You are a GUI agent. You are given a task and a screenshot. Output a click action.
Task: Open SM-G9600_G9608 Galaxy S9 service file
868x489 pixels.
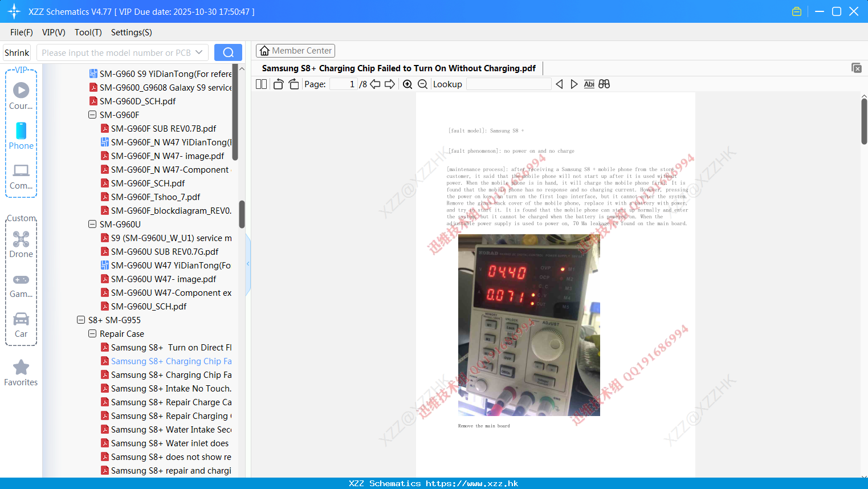pyautogui.click(x=160, y=87)
